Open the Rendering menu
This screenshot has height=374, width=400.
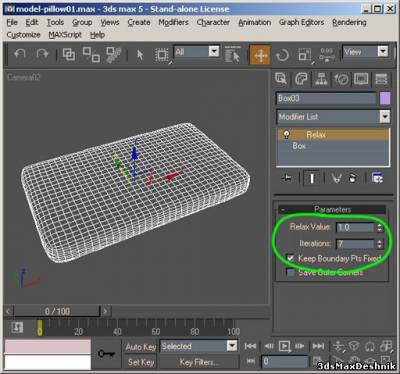pyautogui.click(x=349, y=22)
